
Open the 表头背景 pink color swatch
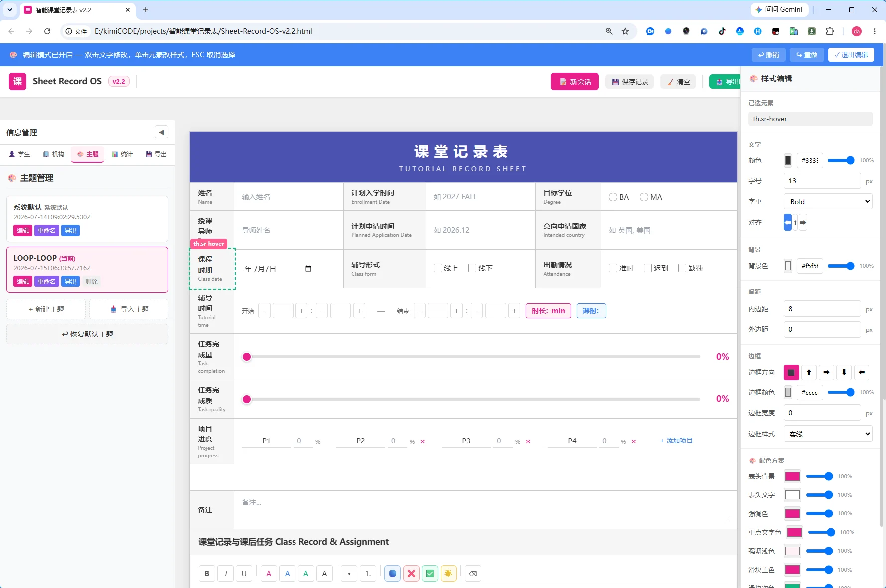[792, 476]
